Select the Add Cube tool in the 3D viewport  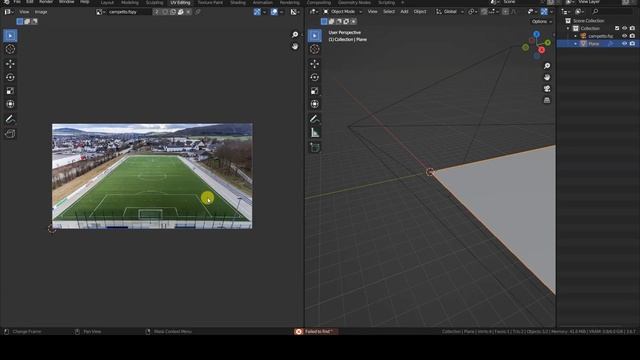315,147
